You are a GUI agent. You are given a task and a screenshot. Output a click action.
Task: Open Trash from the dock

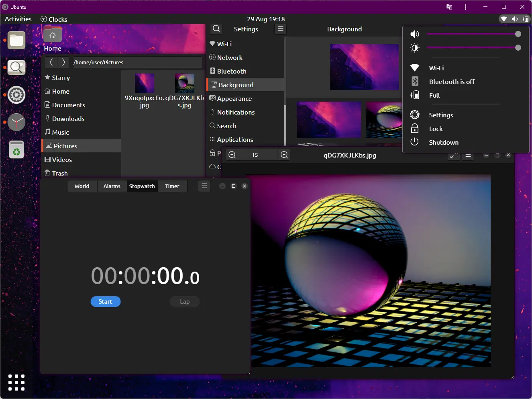16,150
